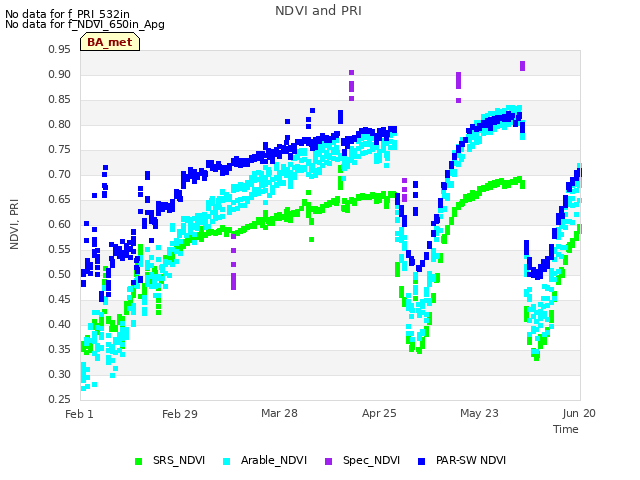The height and width of the screenshot is (480, 640).
Task: Click the 0.55 y-axis tick label
Action: tap(60, 249)
